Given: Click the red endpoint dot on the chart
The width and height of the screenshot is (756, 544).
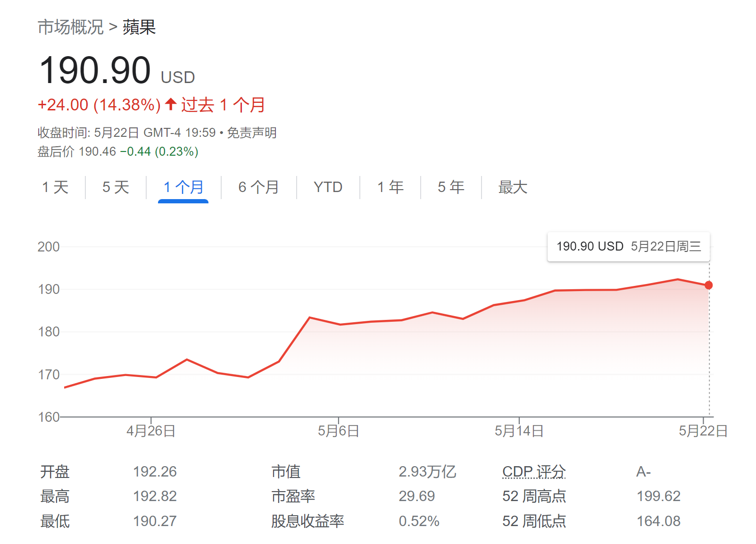Looking at the screenshot, I should click(708, 285).
